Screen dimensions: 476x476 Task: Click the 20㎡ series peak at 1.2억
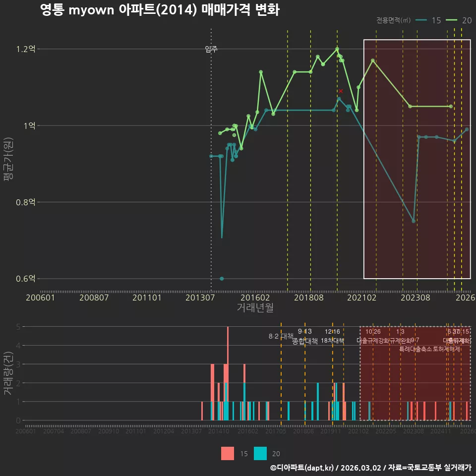click(337, 49)
